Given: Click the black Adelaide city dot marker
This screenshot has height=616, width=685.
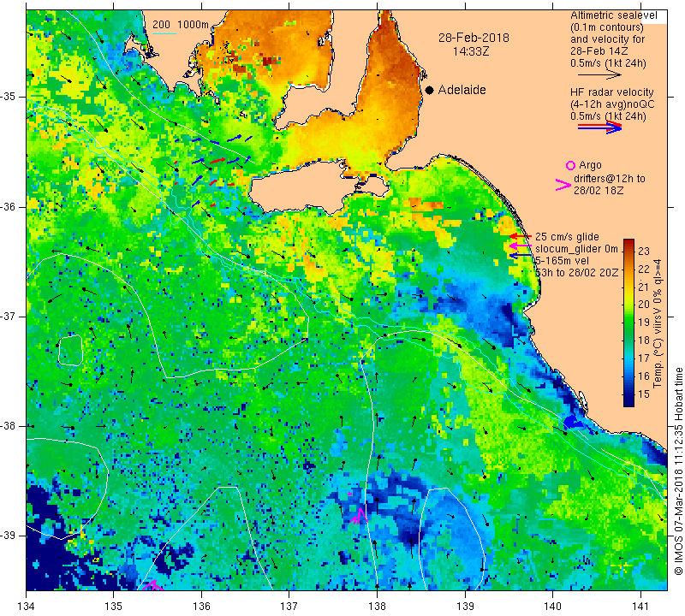Looking at the screenshot, I should click(x=430, y=90).
